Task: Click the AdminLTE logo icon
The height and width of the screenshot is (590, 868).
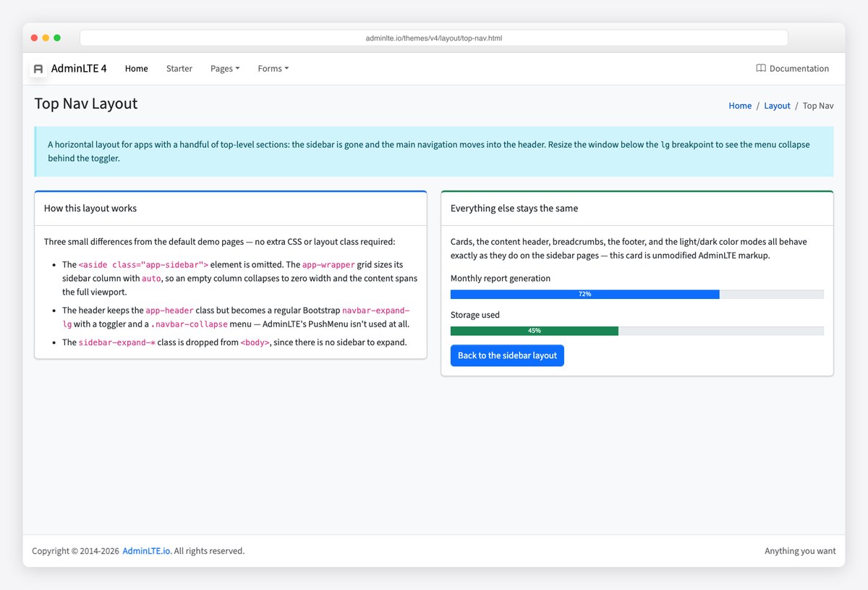Action: tap(38, 69)
